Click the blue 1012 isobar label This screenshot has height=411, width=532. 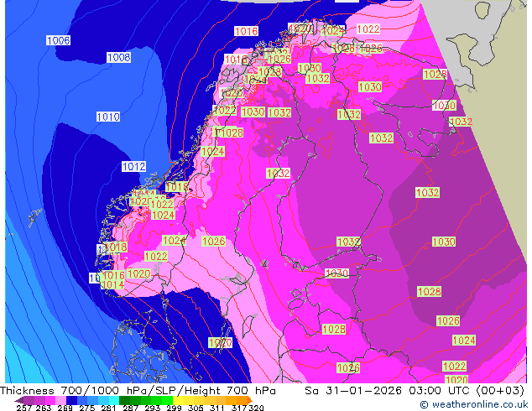coord(134,167)
